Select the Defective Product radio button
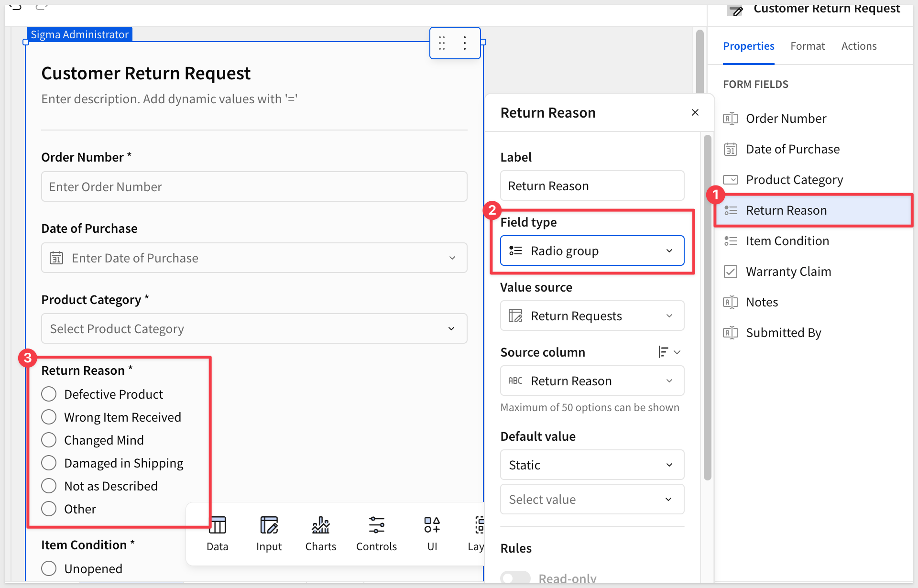This screenshot has width=918, height=588. pyautogui.click(x=49, y=394)
